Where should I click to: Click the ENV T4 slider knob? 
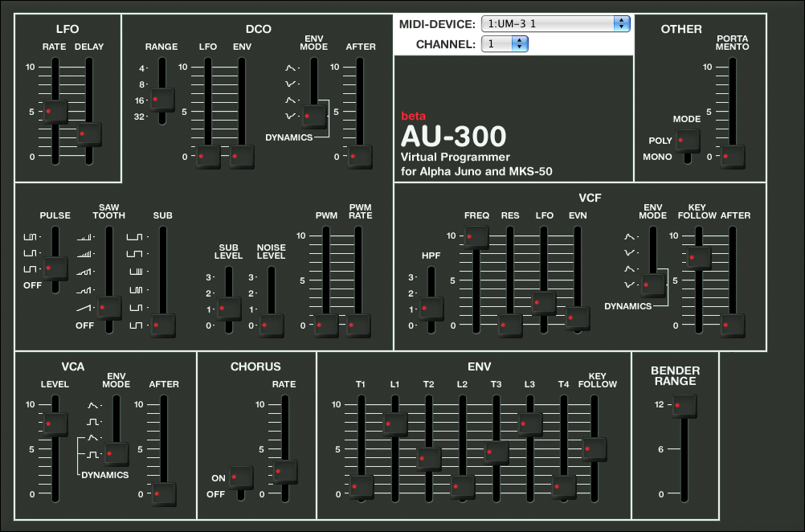[564, 487]
